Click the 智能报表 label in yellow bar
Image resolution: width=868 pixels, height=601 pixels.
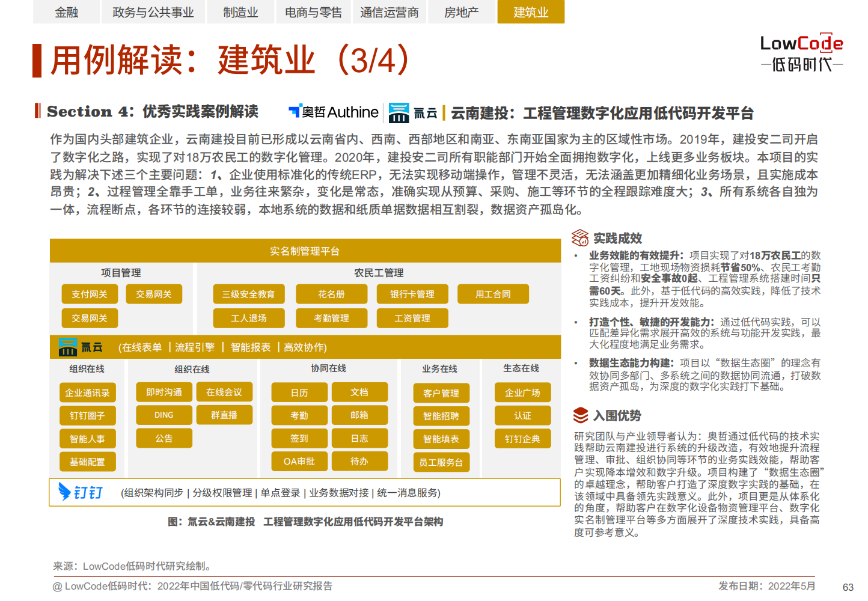pyautogui.click(x=251, y=347)
